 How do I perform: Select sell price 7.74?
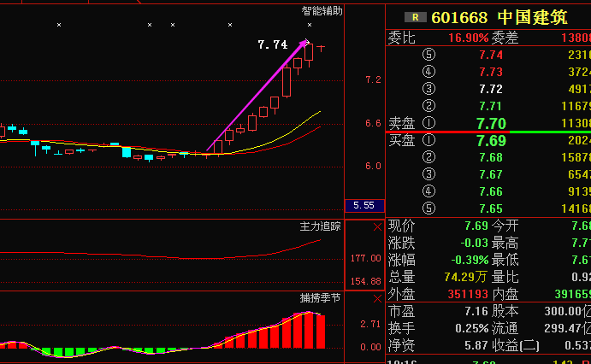(491, 55)
